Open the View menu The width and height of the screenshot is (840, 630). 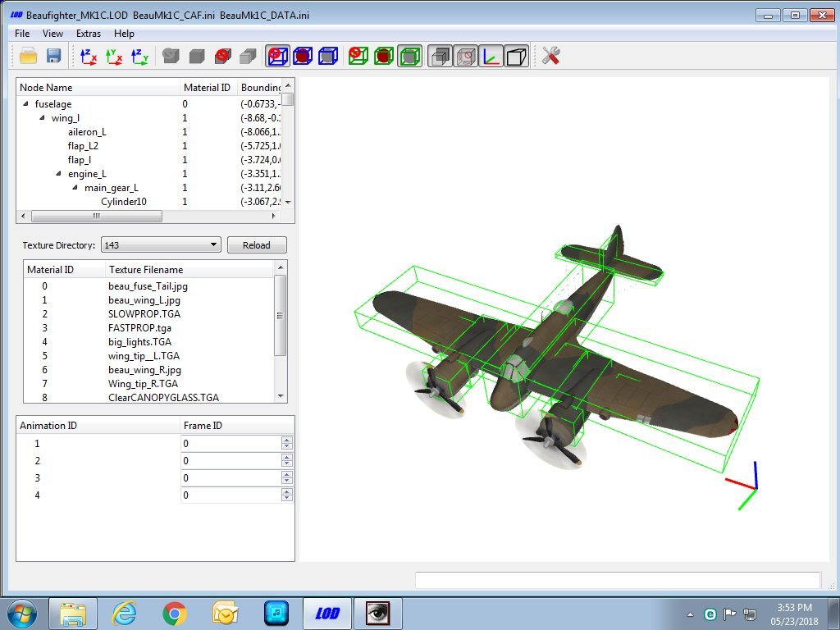coord(52,33)
